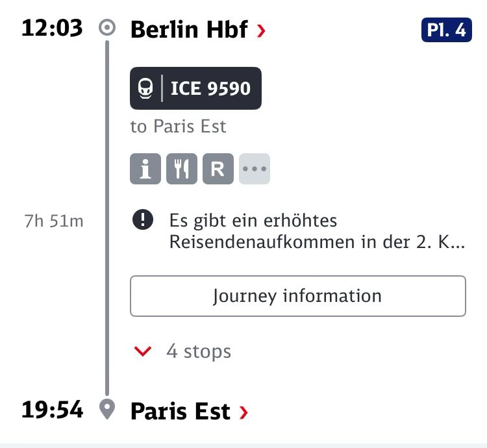487x448 pixels.
Task: Open the red chevron next to Paris Est
Action: point(243,412)
